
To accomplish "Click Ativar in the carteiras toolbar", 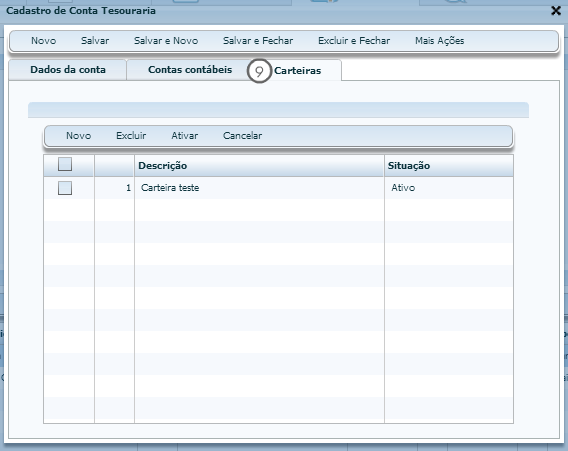I will point(184,135).
